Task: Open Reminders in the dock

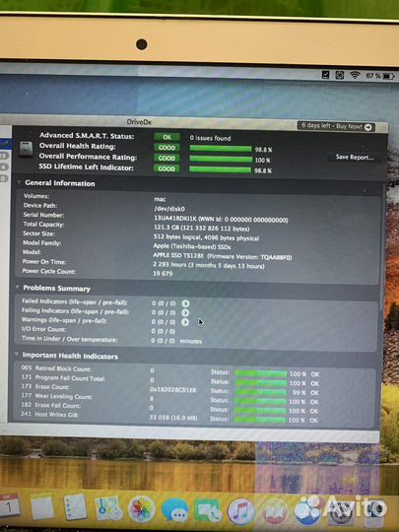Action: point(75,507)
